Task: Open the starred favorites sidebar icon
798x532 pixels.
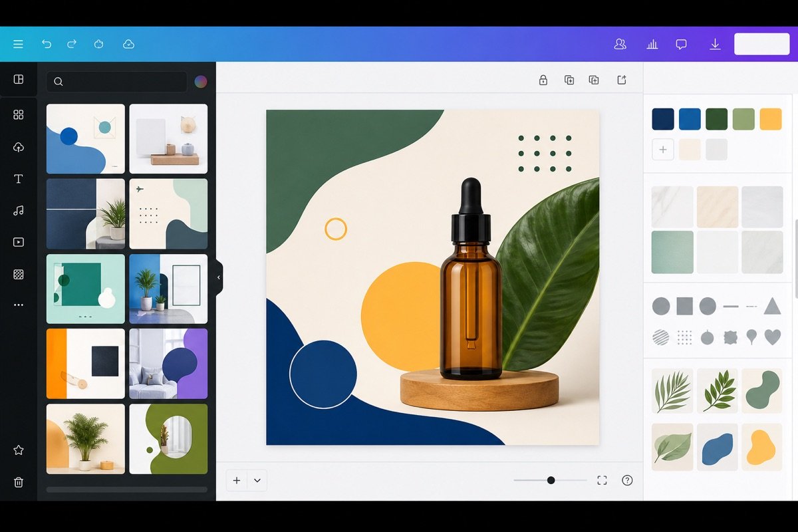Action: tap(19, 450)
